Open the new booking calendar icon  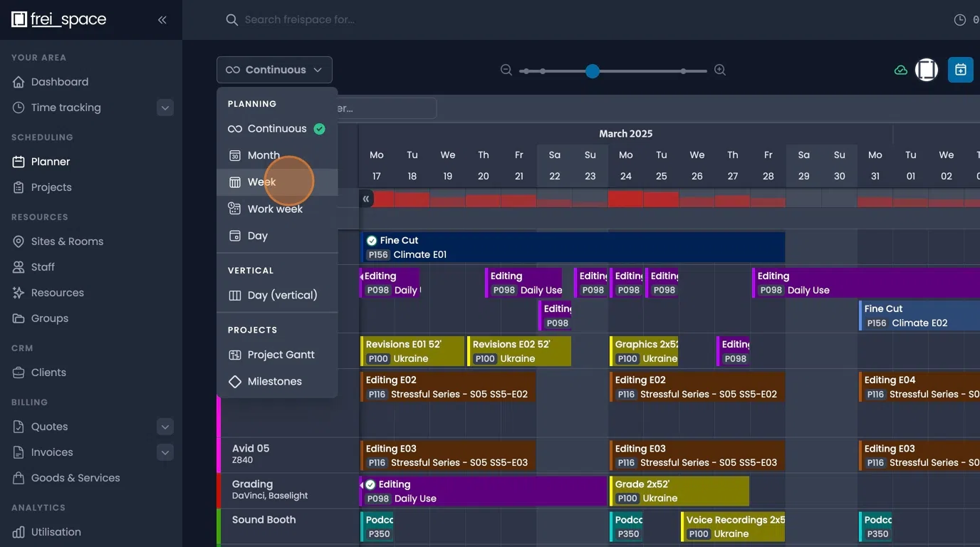pos(960,69)
